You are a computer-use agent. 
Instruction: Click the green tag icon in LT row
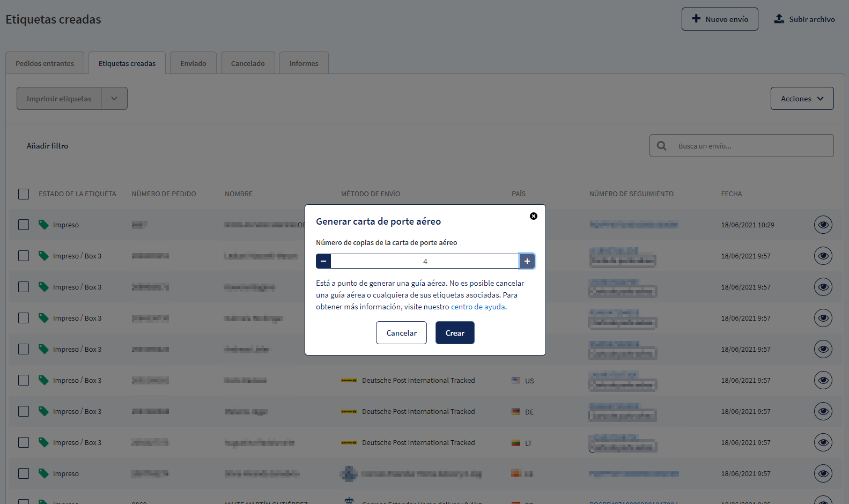click(43, 442)
